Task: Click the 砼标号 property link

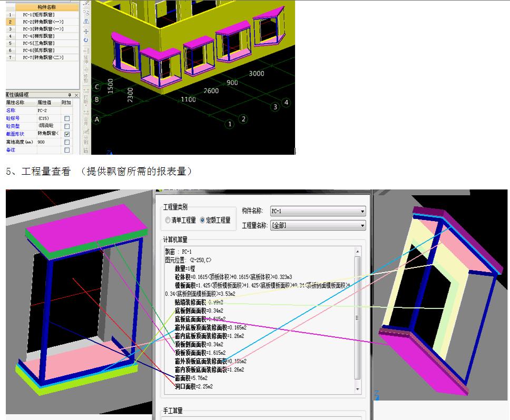Action: [x=13, y=118]
